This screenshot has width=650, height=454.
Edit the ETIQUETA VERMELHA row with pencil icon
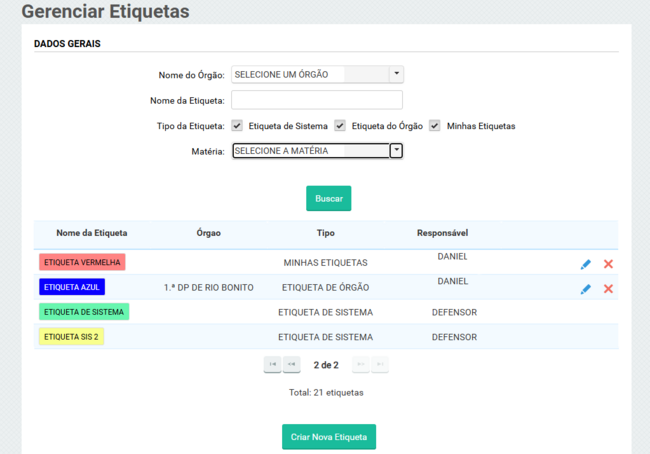586,264
